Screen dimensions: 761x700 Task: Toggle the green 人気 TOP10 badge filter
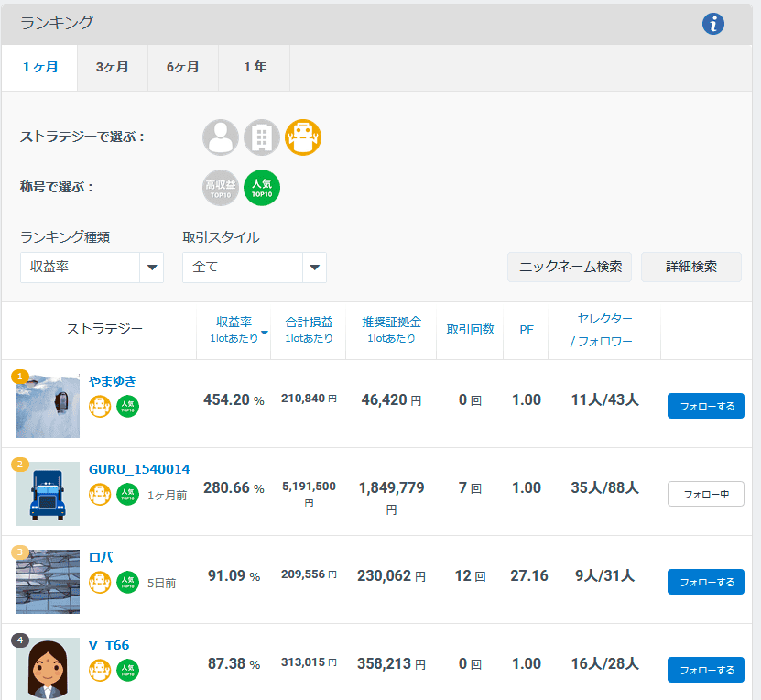click(x=262, y=188)
